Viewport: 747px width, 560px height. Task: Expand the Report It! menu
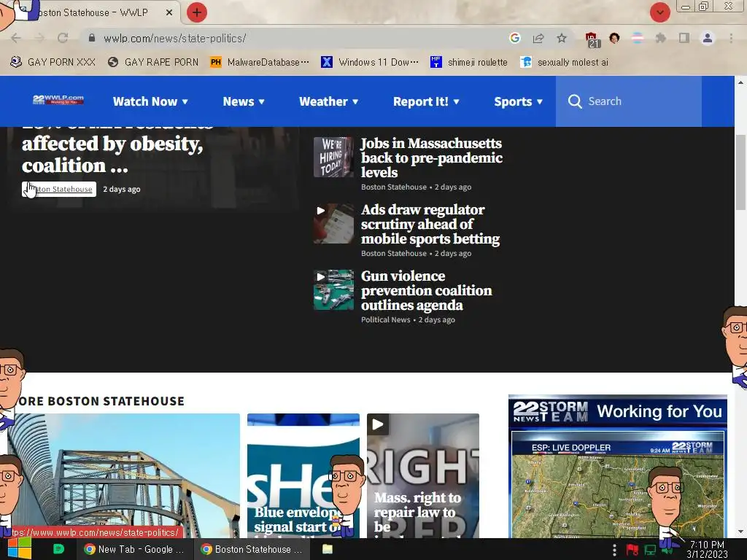coord(426,101)
